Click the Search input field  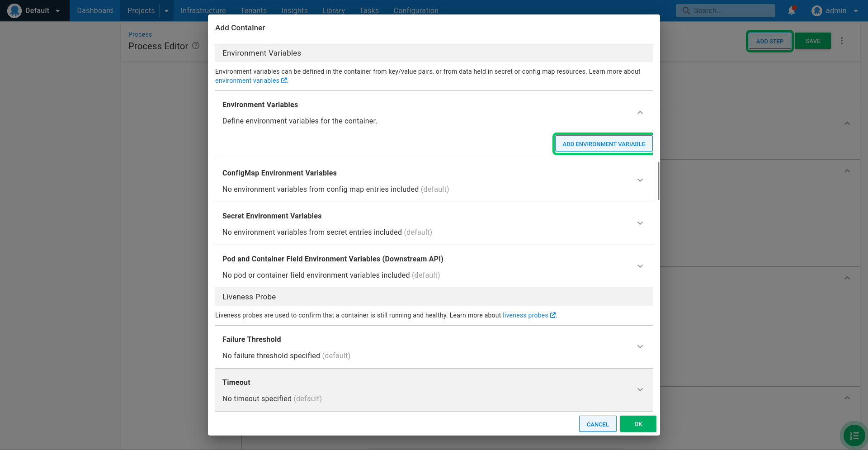(726, 10)
